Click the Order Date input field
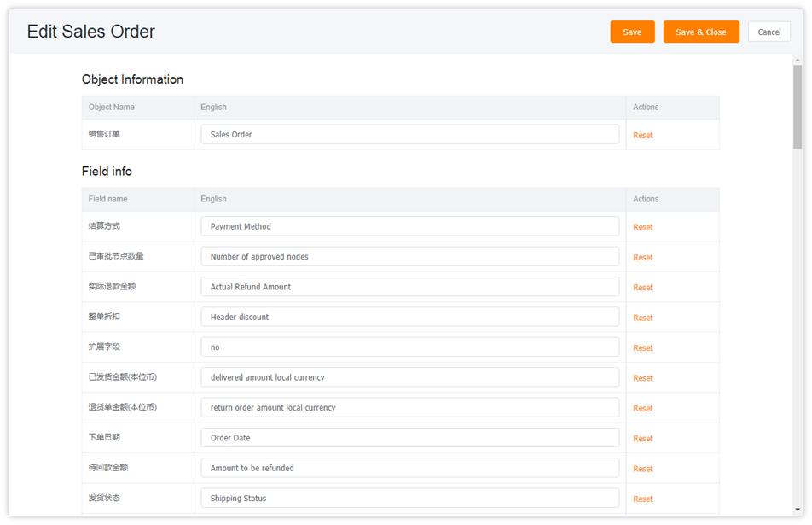Viewport: 812px width, 525px height. click(409, 437)
